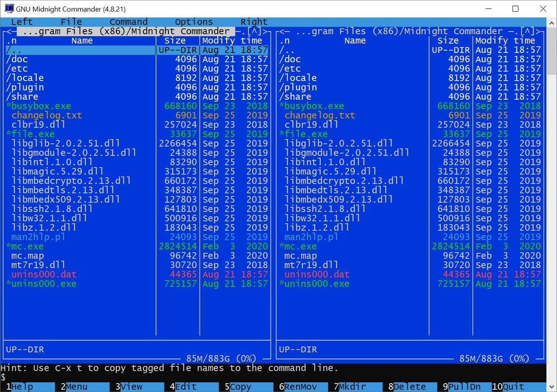Click the 6 RenMov function key button
Screen dimensions: 557x392
(303, 386)
